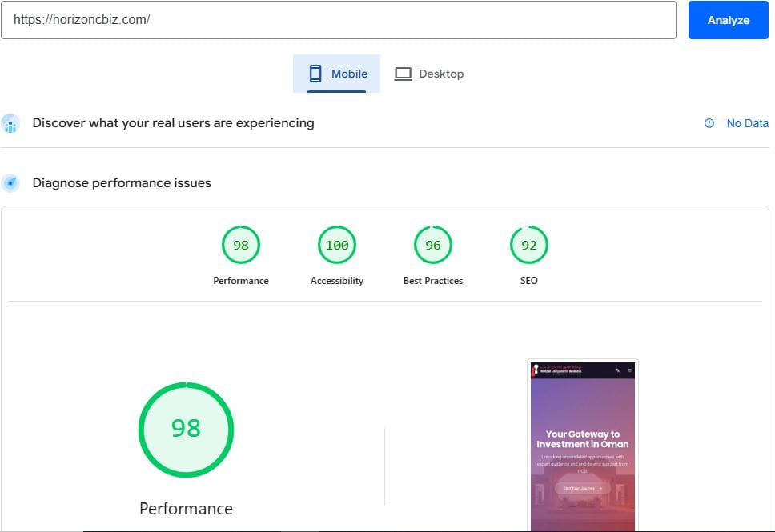Click the desktop monitor icon
The width and height of the screenshot is (775, 532).
tap(404, 73)
